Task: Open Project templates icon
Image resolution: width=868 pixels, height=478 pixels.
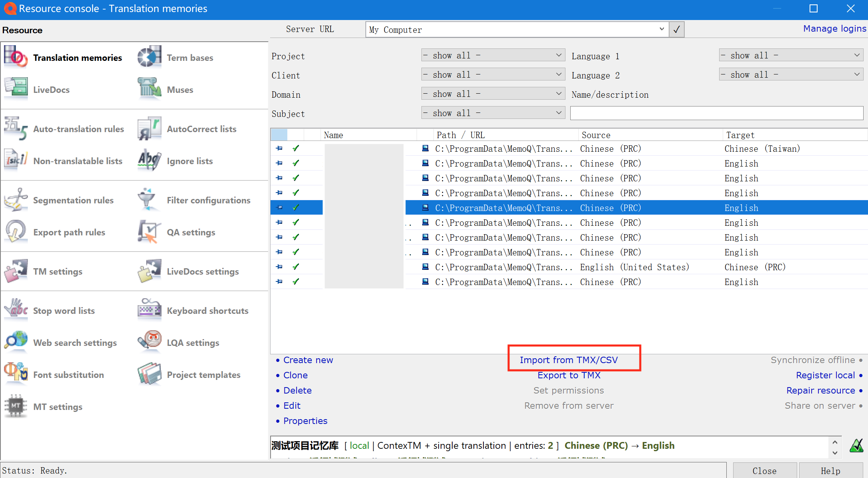Action: (149, 374)
